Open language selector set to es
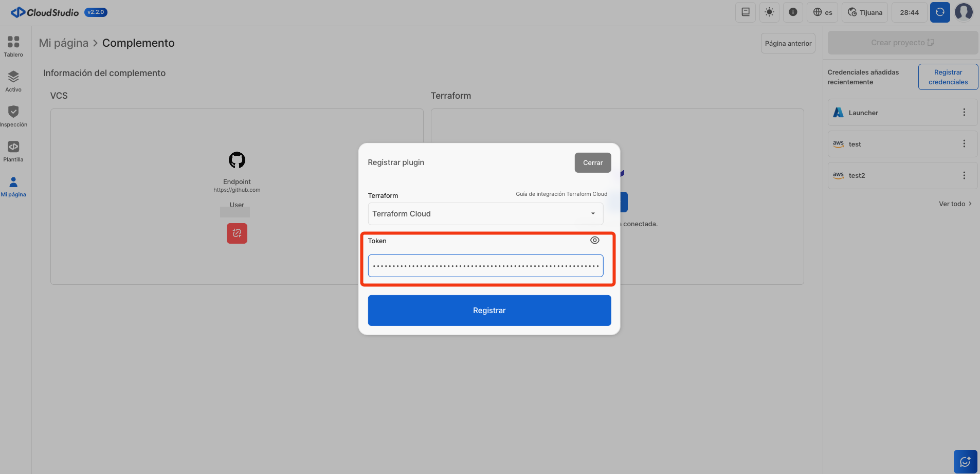Image resolution: width=980 pixels, height=474 pixels. pos(823,12)
